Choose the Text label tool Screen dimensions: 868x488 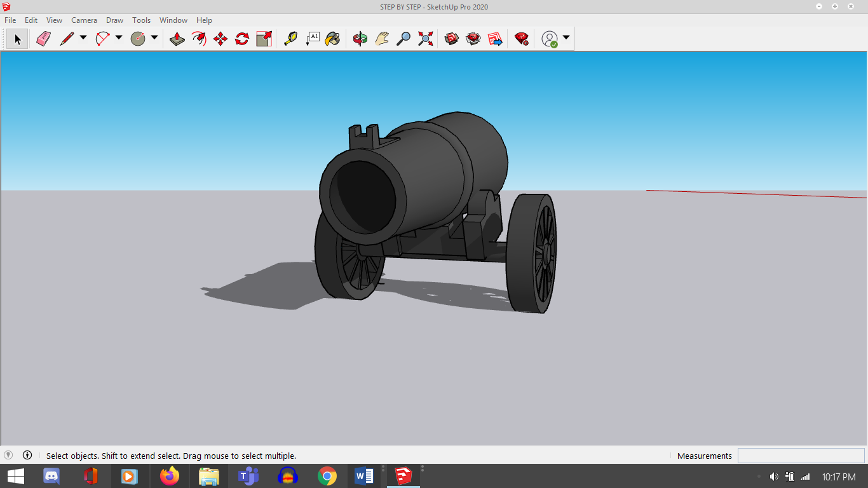click(312, 39)
